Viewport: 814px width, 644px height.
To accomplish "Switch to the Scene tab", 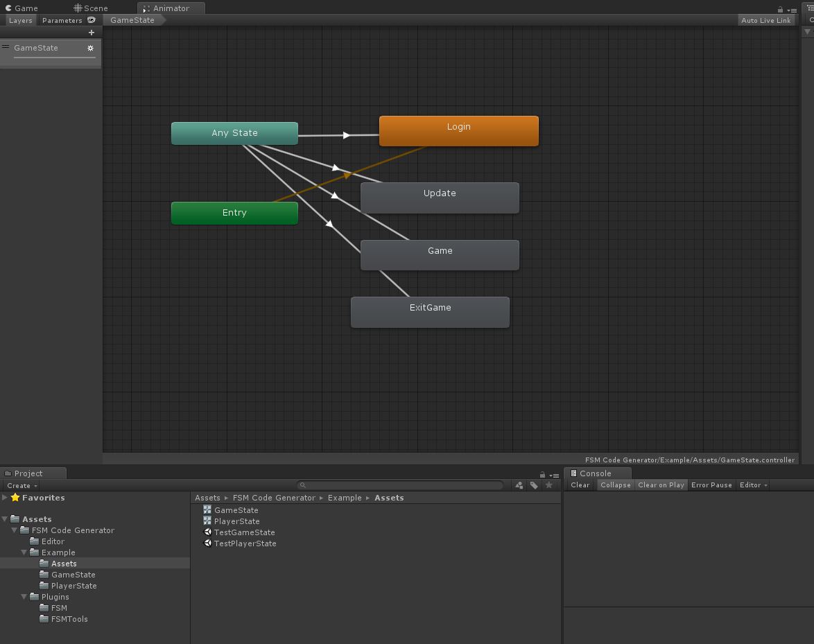I will (92, 8).
